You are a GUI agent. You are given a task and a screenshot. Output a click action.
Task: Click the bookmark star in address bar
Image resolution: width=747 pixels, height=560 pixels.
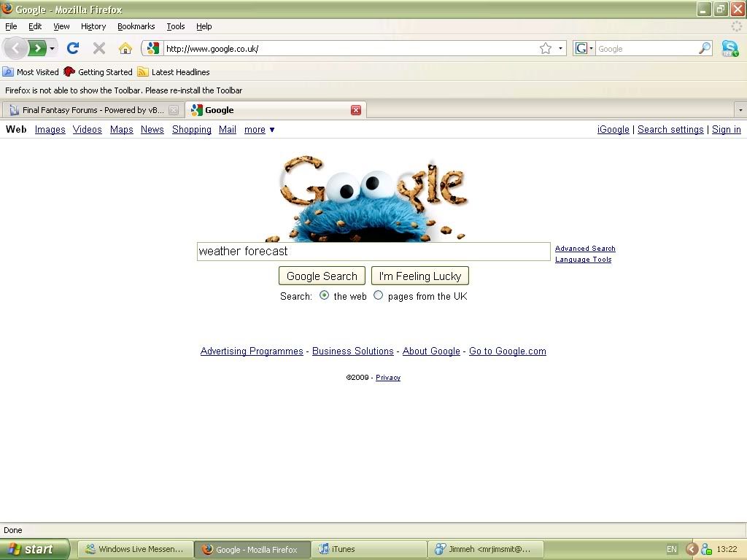546,48
